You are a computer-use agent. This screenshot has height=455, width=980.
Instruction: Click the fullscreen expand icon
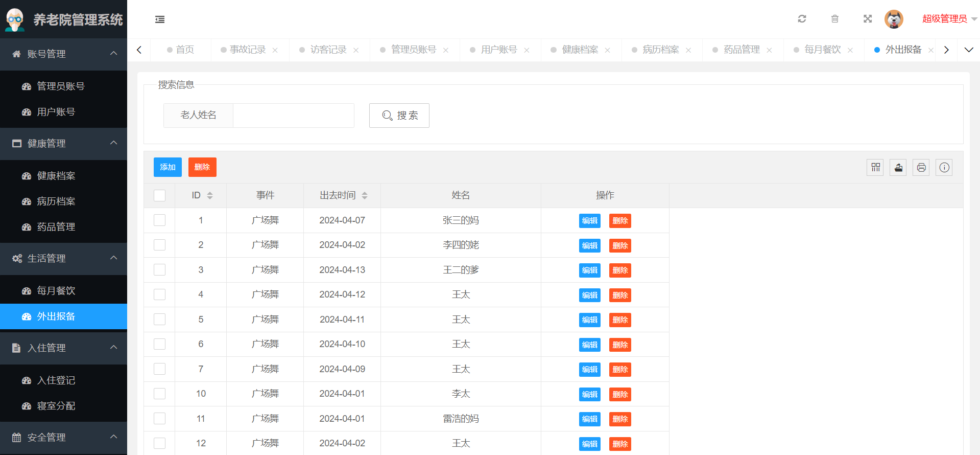point(868,19)
